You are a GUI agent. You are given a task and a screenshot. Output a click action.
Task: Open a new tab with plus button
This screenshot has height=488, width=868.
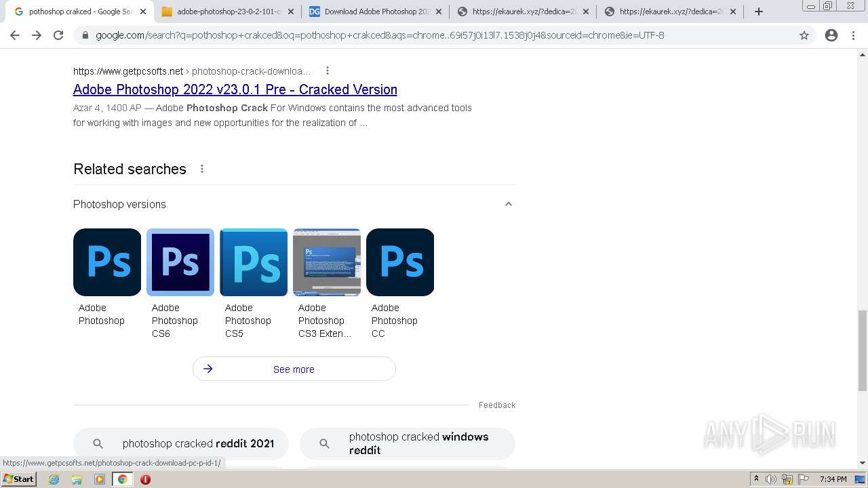click(759, 12)
